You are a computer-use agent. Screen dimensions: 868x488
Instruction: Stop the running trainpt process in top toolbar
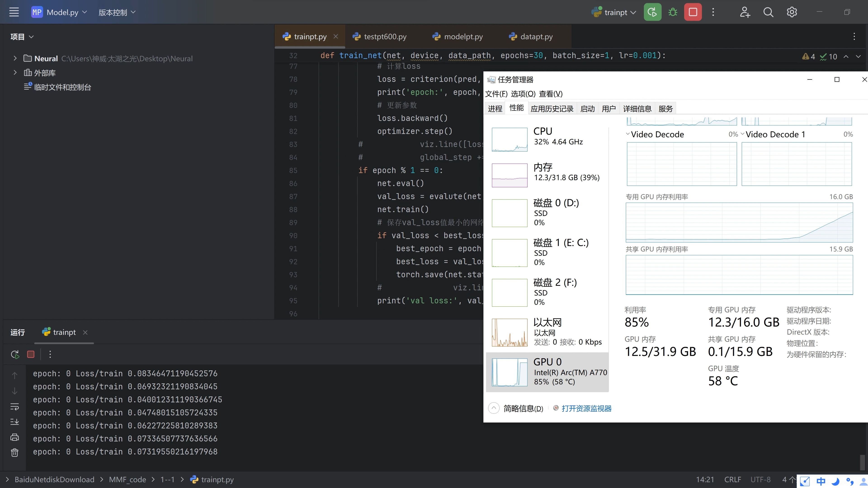(693, 12)
